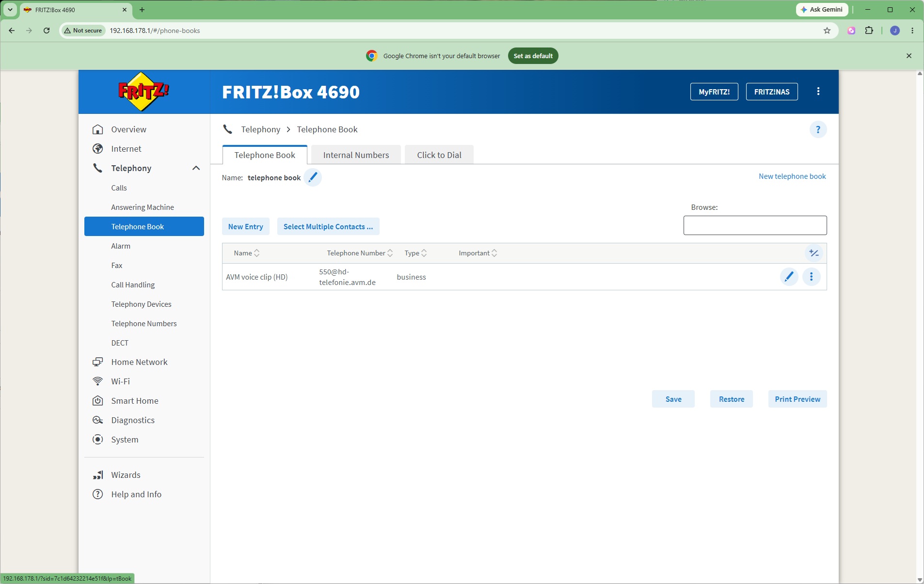
Task: Click Select Multiple Contacts button
Action: click(x=328, y=226)
